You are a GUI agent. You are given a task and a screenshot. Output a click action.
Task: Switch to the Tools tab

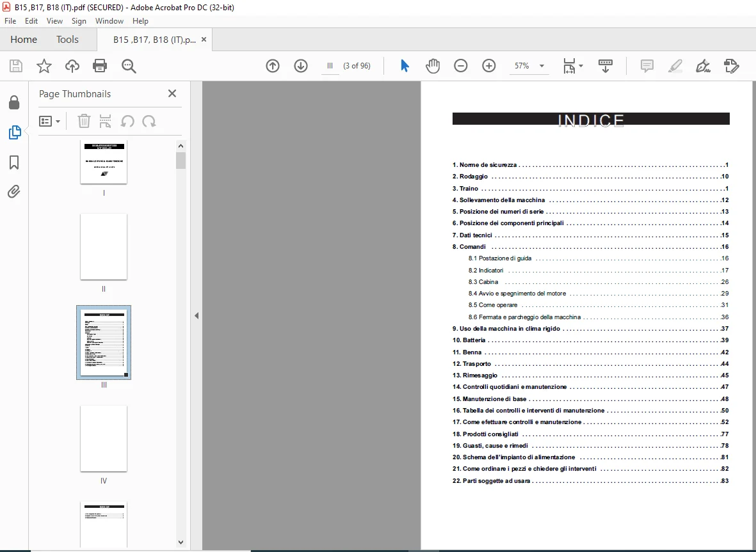[67, 40]
